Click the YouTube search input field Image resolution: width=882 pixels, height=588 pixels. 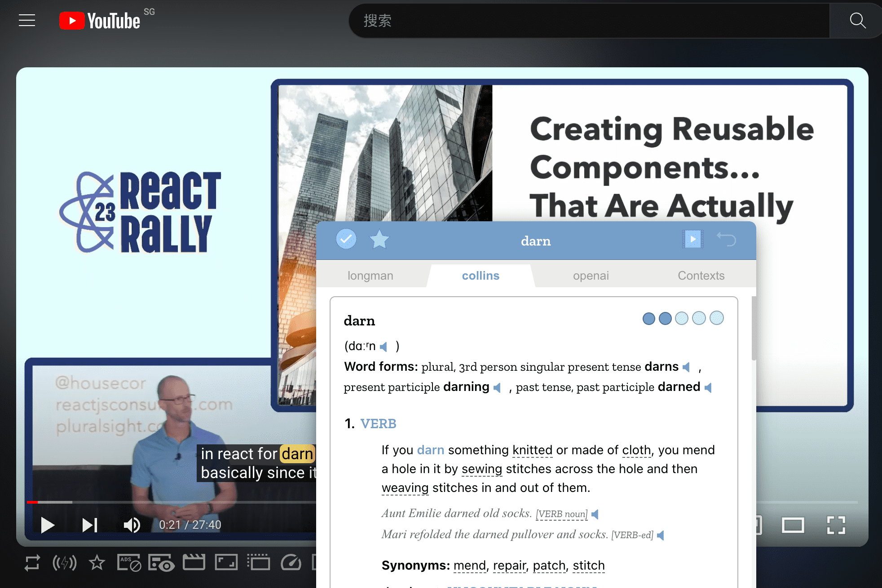[588, 21]
